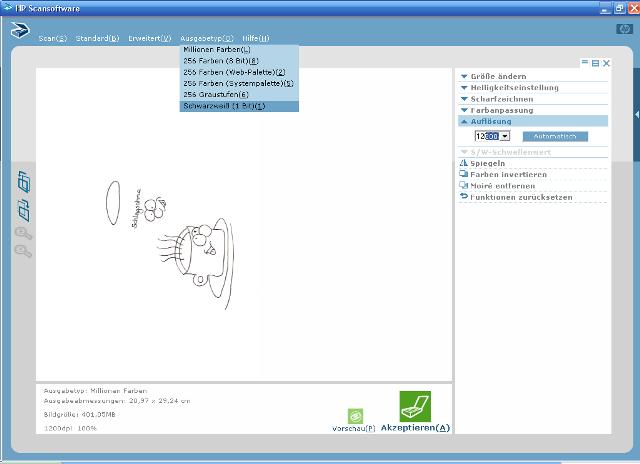Click the Akzeptieren scanner icon
Image resolution: width=640 pixels, height=464 pixels.
pyautogui.click(x=415, y=405)
